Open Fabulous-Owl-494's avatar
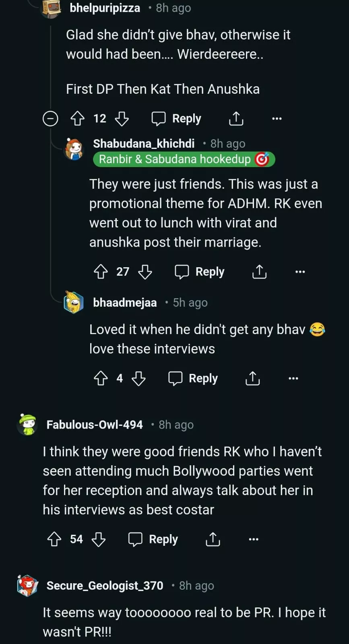 point(28,425)
